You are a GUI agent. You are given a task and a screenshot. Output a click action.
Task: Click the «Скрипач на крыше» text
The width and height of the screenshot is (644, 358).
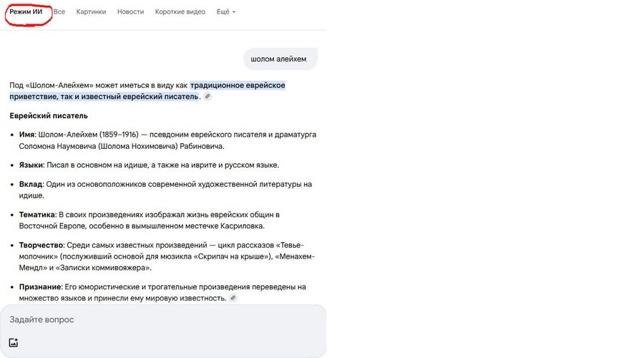click(231, 256)
